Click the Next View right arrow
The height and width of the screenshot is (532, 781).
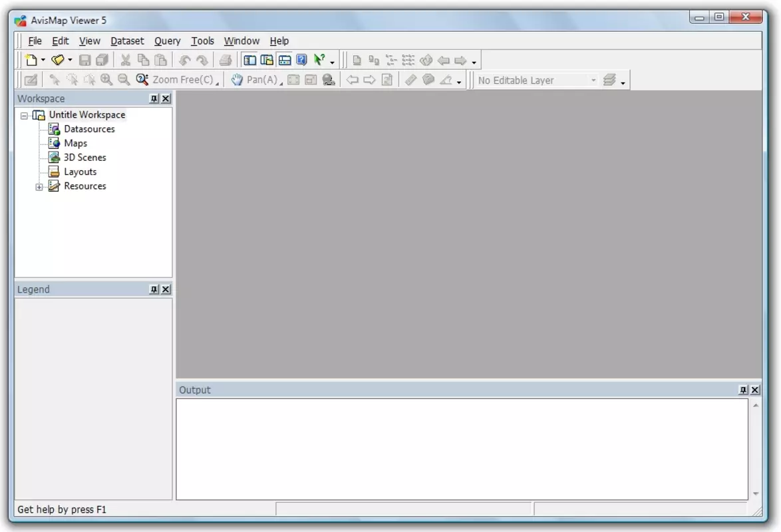click(x=369, y=80)
